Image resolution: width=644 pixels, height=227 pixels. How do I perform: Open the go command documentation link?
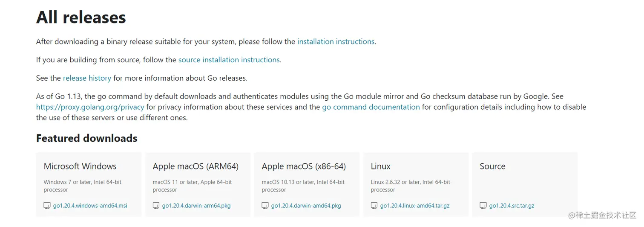click(371, 107)
